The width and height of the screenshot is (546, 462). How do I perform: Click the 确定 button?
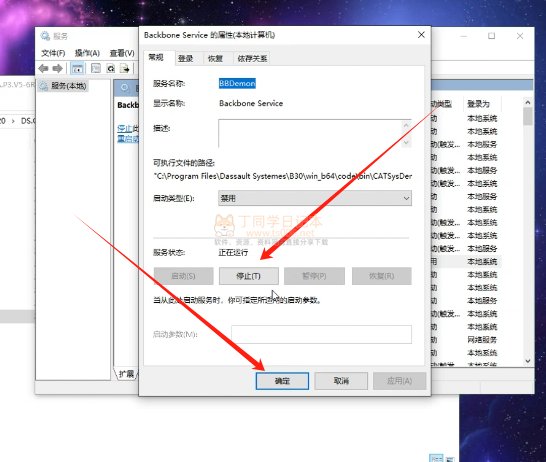[282, 381]
